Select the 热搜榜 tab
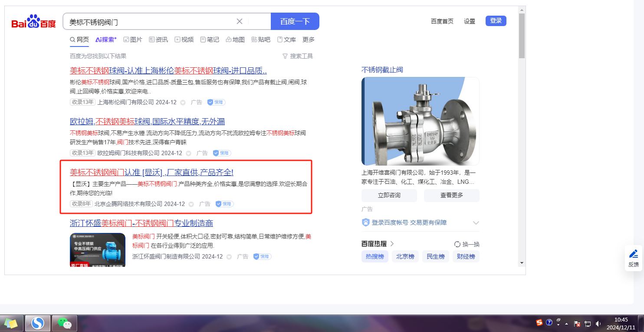 375,256
